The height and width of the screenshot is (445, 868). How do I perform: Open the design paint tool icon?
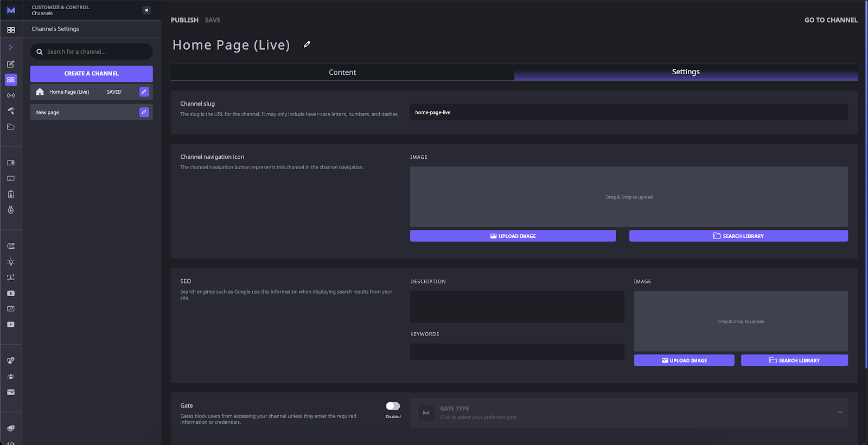[x=11, y=111]
